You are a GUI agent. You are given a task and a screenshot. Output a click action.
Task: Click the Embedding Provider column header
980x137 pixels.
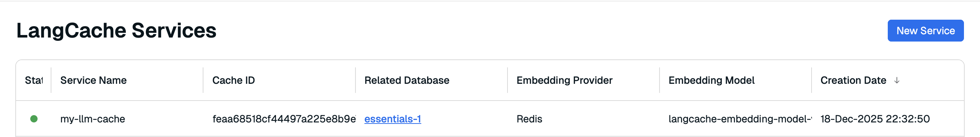tap(564, 80)
